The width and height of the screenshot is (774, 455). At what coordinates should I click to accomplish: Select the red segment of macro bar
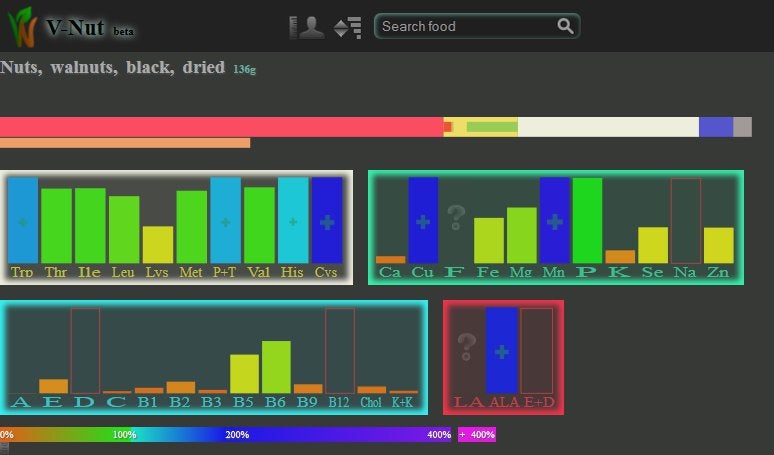click(222, 127)
